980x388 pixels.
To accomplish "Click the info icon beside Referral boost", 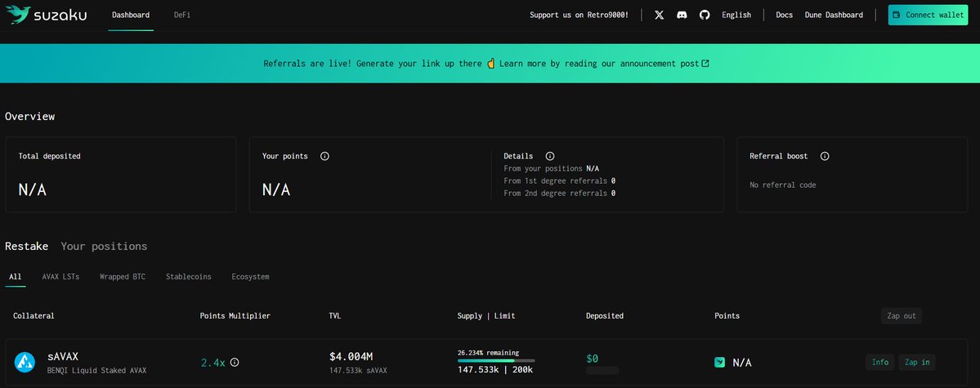I will pyautogui.click(x=825, y=156).
